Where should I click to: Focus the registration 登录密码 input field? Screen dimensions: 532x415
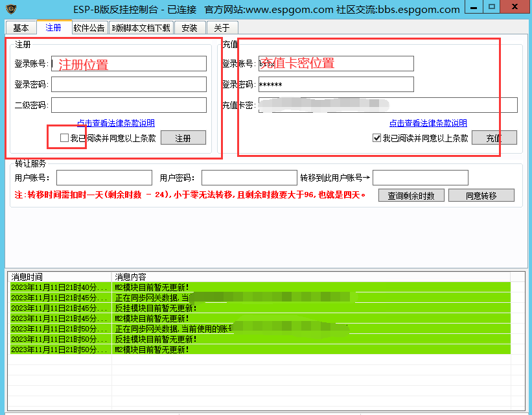tap(129, 84)
